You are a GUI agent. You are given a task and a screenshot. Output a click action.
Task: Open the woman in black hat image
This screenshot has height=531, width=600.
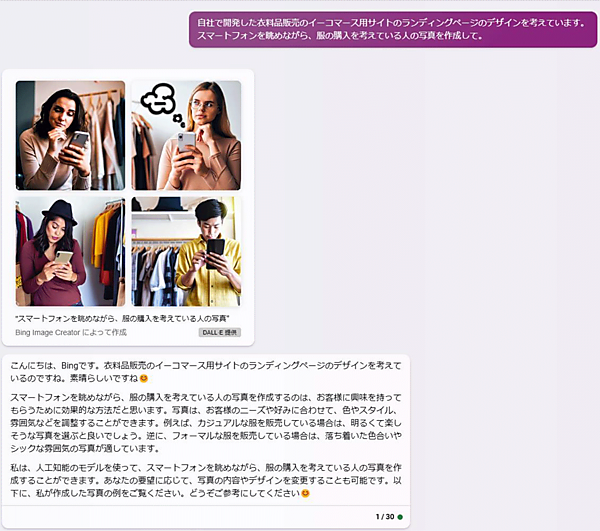click(x=70, y=252)
